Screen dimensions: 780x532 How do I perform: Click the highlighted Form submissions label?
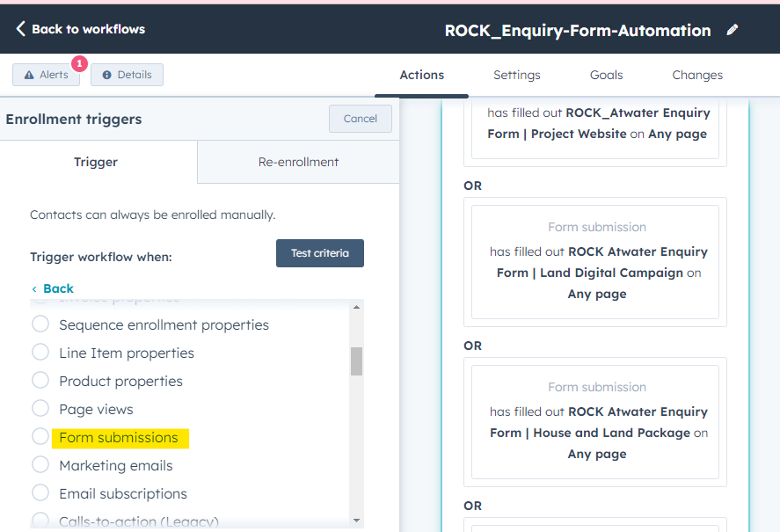[119, 437]
